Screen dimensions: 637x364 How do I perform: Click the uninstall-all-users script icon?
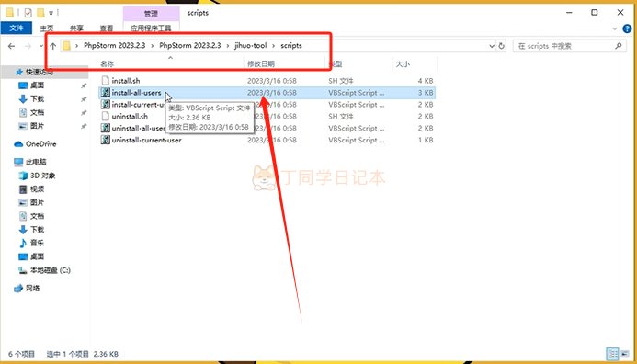coord(105,128)
